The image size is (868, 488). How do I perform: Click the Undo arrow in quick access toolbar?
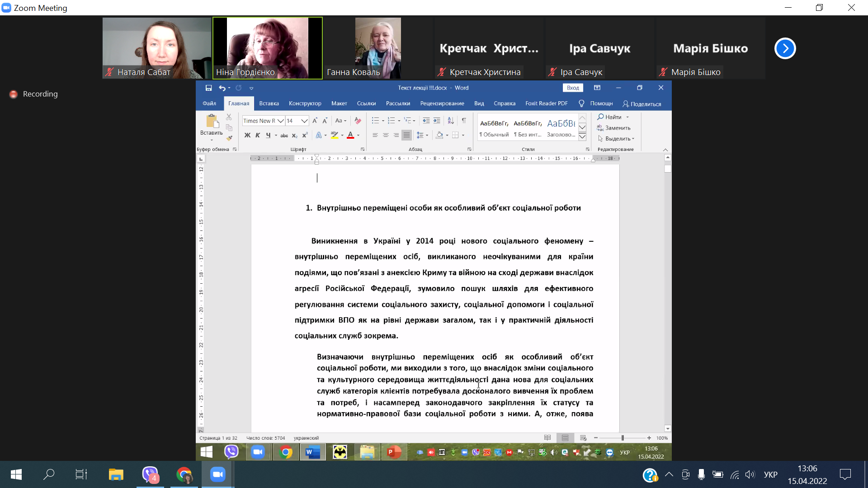[x=222, y=88]
